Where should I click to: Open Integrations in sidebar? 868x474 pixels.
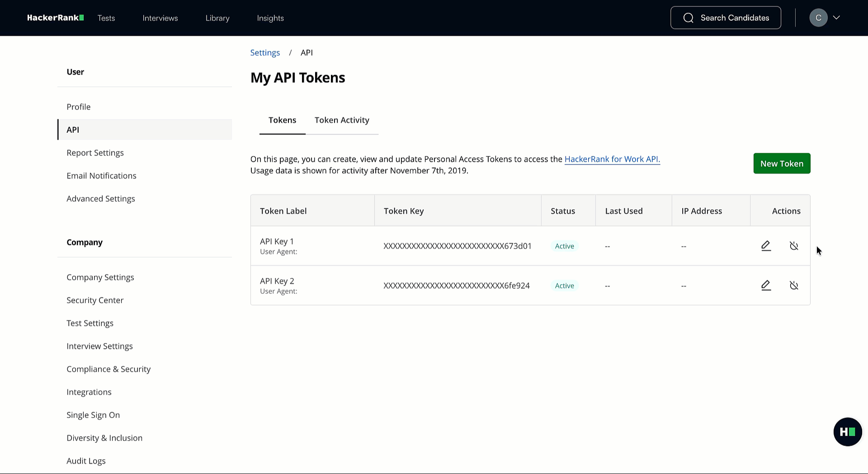click(89, 392)
